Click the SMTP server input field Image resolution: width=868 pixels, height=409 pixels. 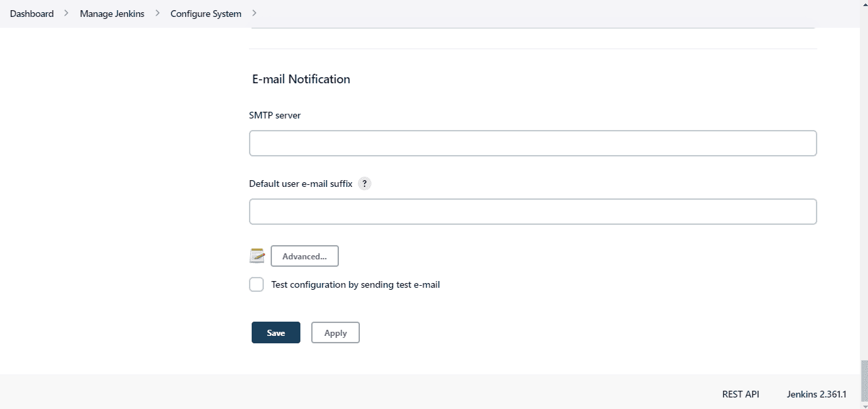532,143
